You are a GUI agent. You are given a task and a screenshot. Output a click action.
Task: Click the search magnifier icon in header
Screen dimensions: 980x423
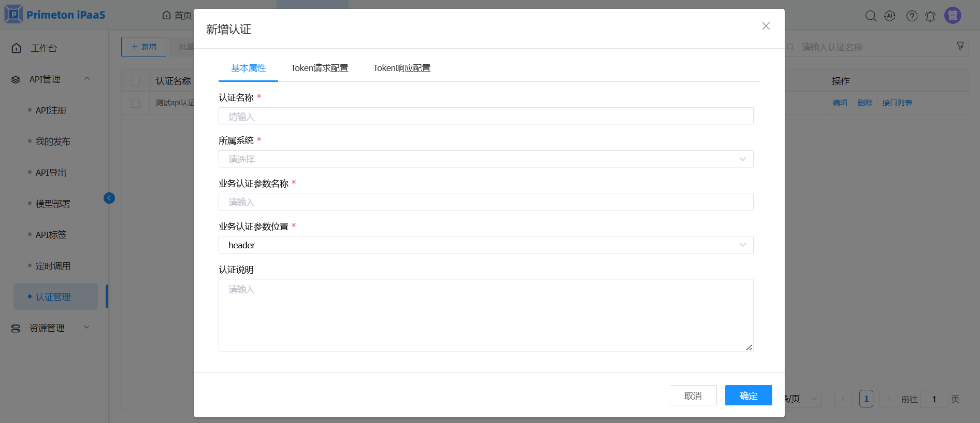pos(871,16)
